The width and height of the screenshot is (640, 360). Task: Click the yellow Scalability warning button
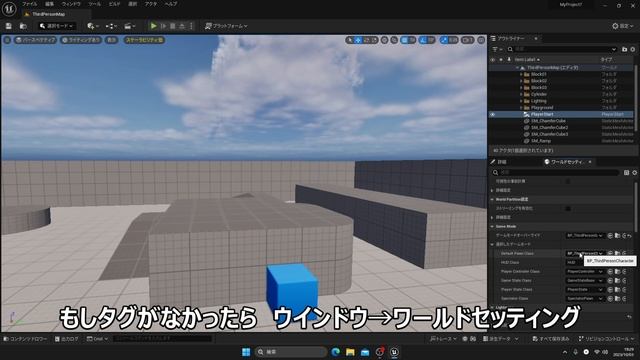(144, 40)
